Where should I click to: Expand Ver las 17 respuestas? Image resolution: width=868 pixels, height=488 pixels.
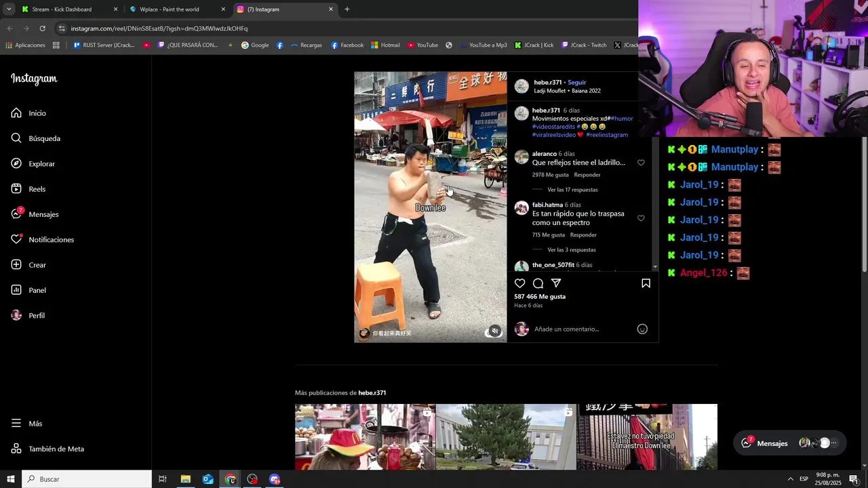tap(572, 190)
